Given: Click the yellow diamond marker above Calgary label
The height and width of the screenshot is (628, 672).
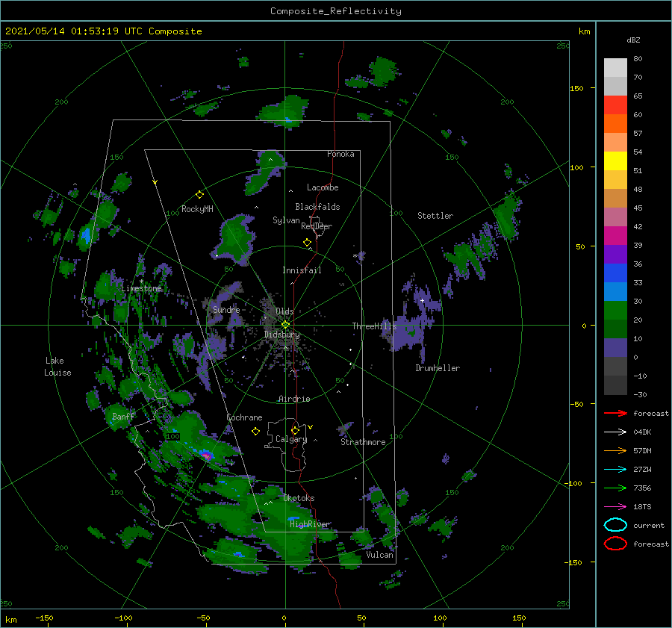Looking at the screenshot, I should 295,430.
